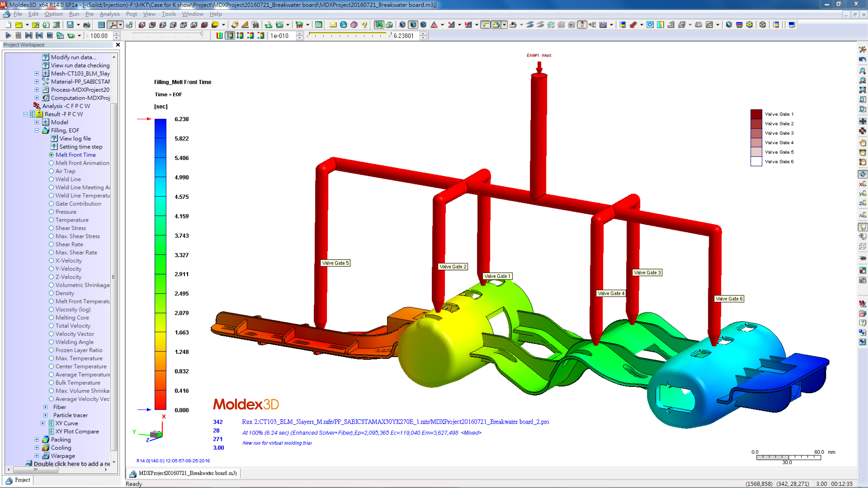868x488 pixels.
Task: Open View log file entry
Action: (x=75, y=139)
